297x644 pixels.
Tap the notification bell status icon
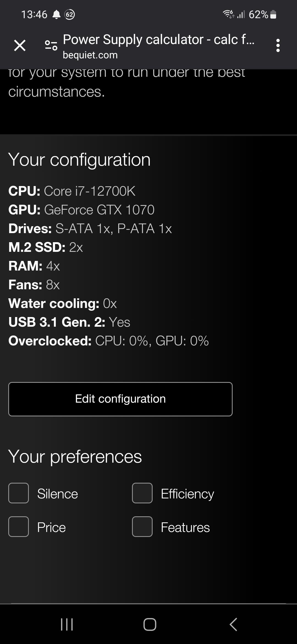point(56,14)
